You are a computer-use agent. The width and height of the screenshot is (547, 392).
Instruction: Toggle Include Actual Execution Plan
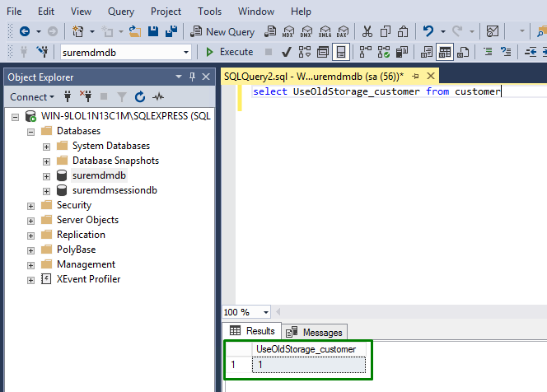click(x=365, y=53)
